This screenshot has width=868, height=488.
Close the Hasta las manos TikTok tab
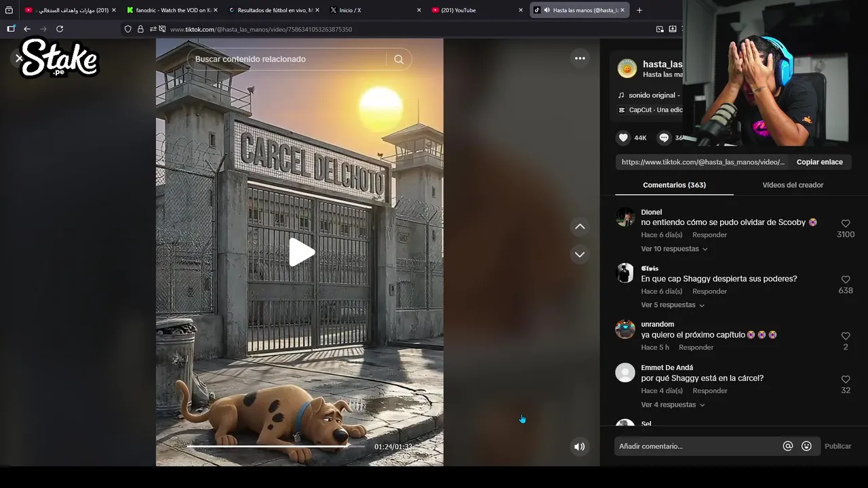[x=622, y=10]
